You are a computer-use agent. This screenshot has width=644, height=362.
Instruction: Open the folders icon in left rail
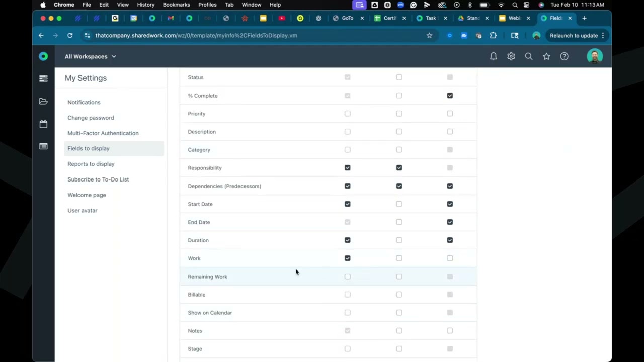click(x=43, y=101)
